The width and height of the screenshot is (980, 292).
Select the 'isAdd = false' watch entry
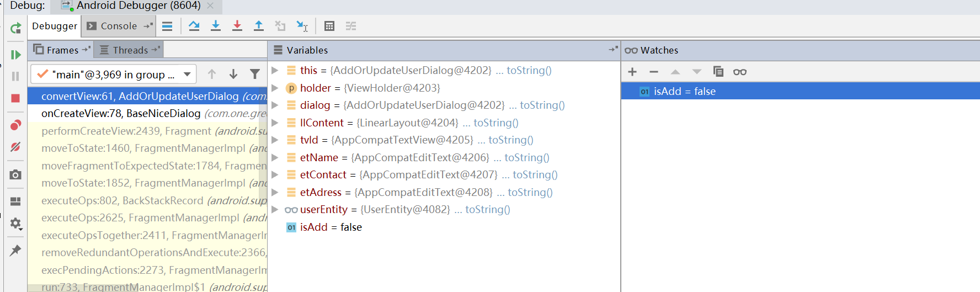coord(800,91)
